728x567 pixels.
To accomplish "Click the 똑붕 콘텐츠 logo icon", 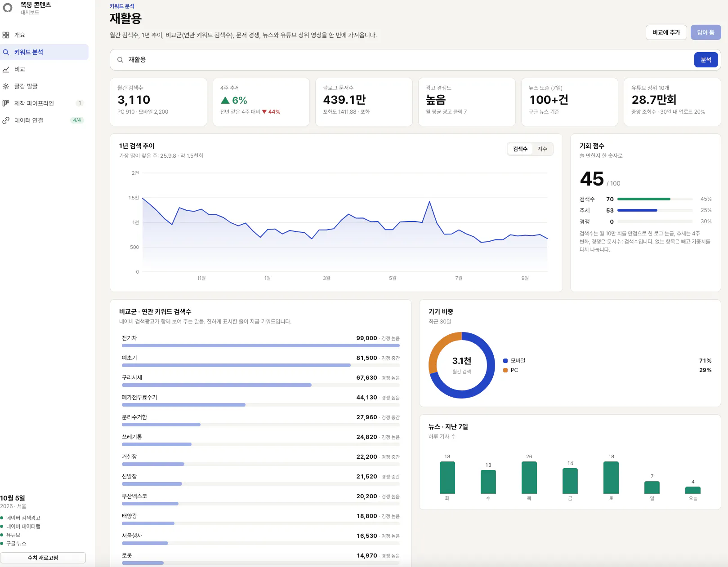I will [x=8, y=8].
